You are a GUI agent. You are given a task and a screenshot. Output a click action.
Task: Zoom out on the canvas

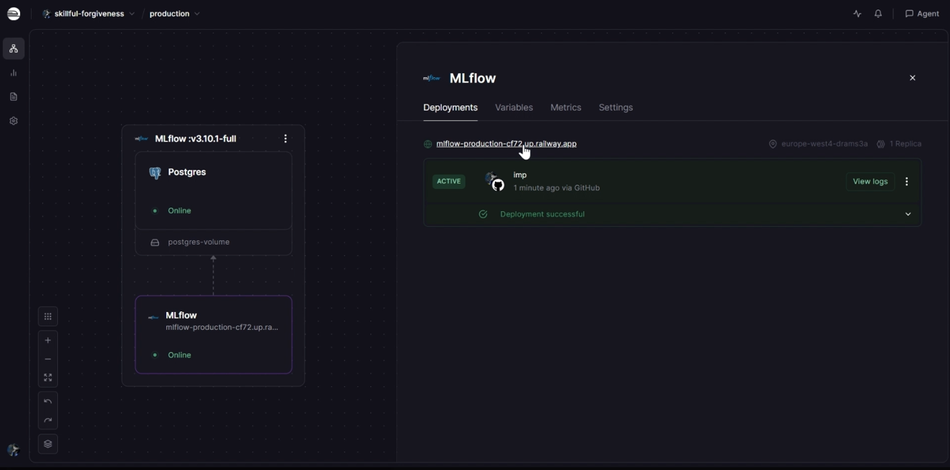[x=48, y=359]
